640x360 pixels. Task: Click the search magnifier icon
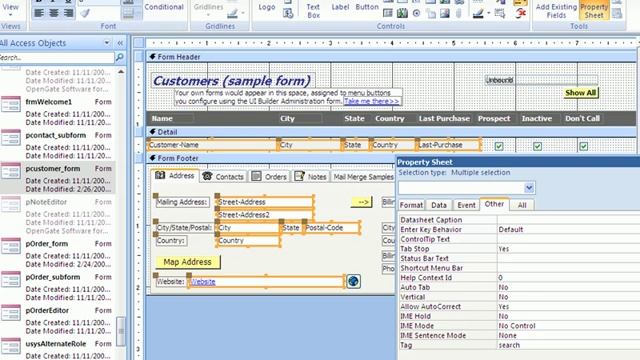click(120, 58)
